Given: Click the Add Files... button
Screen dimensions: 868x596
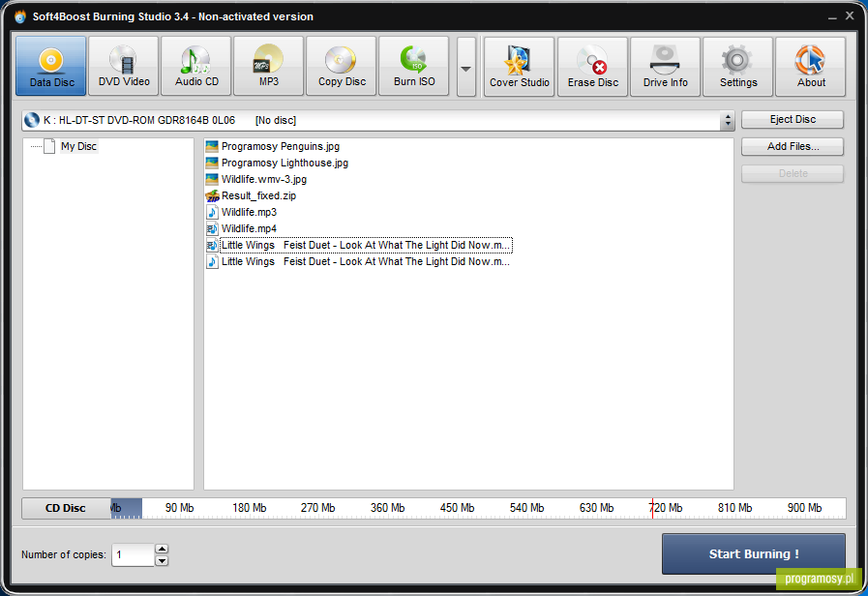Looking at the screenshot, I should click(793, 147).
